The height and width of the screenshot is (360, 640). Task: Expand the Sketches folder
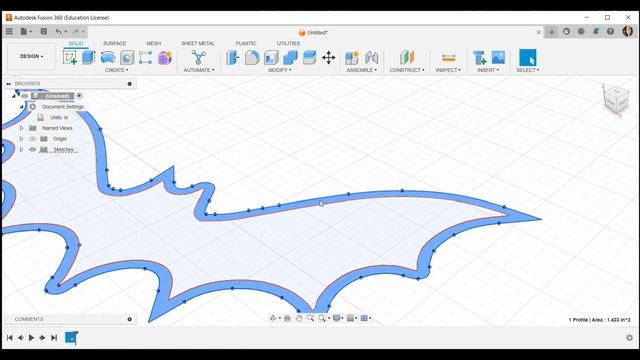click(x=22, y=149)
